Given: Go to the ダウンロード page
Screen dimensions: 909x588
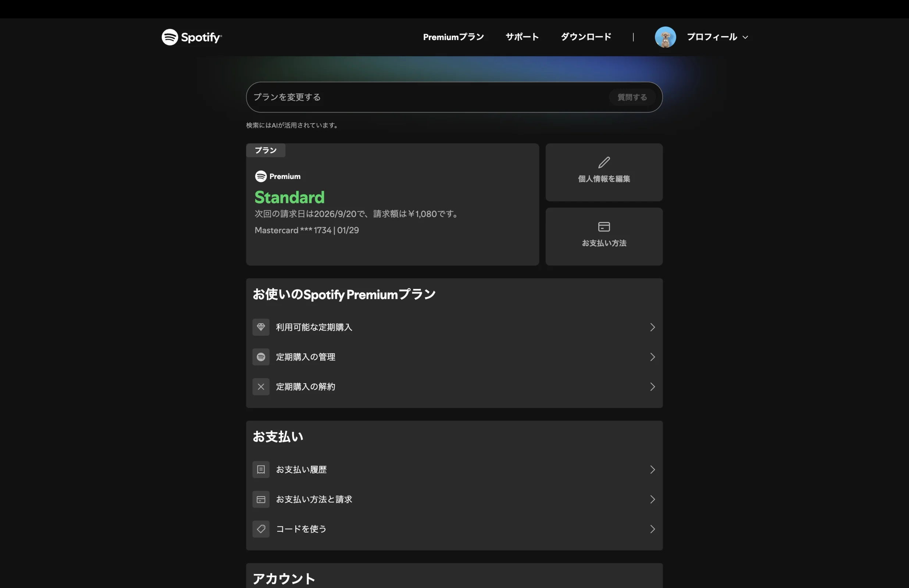Looking at the screenshot, I should click(x=586, y=37).
